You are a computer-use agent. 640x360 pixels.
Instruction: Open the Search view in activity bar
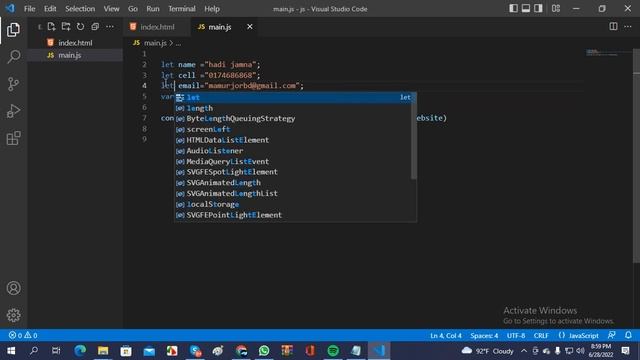13,57
